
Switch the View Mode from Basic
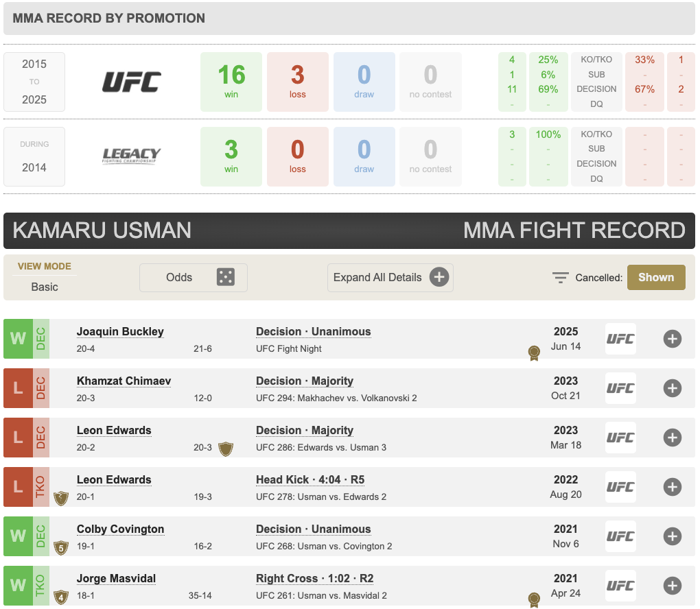(45, 287)
